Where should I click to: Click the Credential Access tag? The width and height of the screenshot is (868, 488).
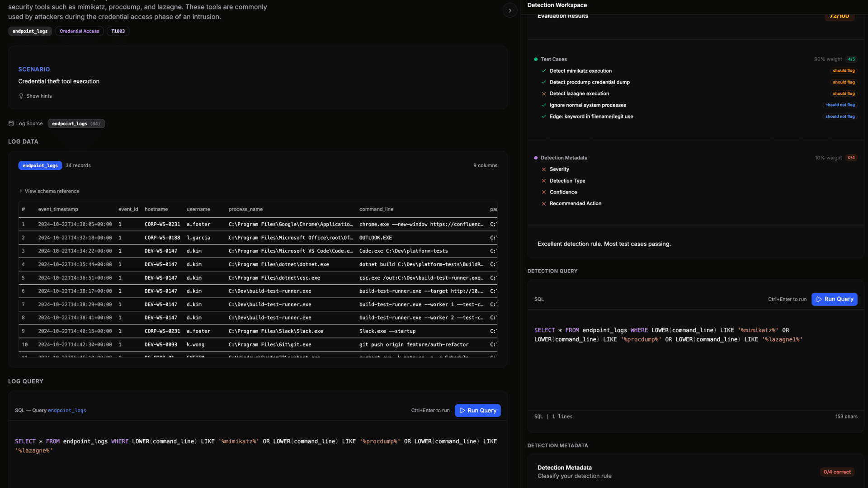[79, 31]
